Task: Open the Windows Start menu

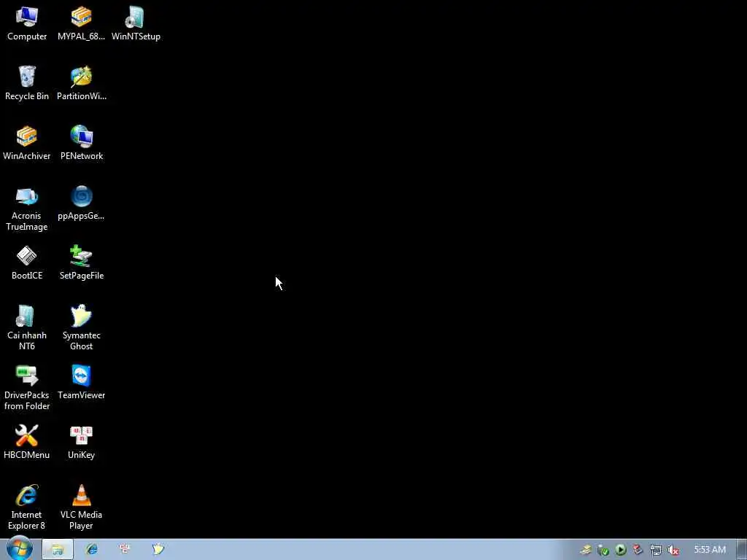Action: (20, 549)
